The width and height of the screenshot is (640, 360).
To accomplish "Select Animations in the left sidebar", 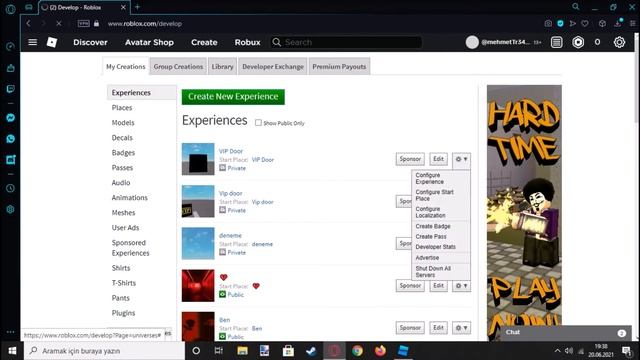I will coord(130,198).
